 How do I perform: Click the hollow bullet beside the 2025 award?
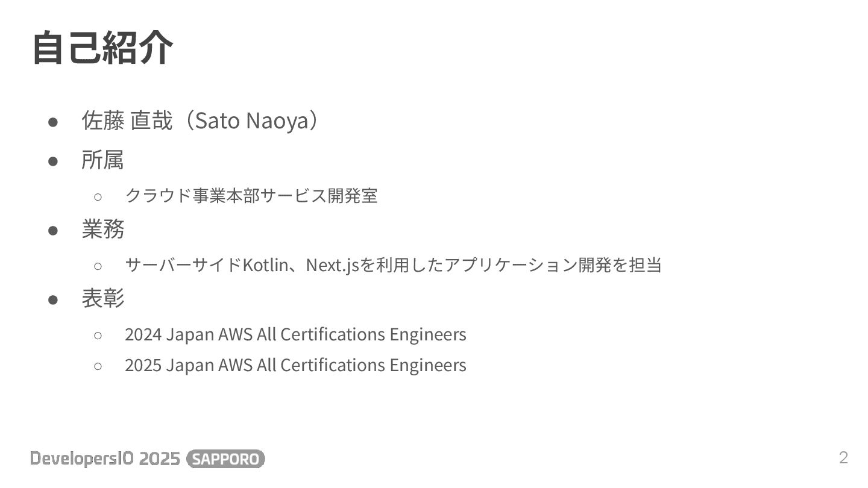tap(97, 366)
